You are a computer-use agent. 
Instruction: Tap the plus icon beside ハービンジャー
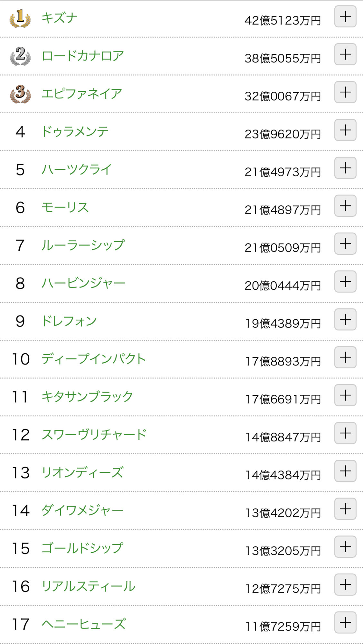tap(345, 281)
